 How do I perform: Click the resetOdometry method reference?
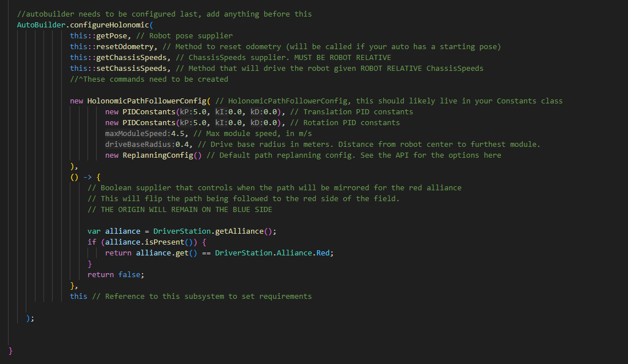click(x=125, y=46)
